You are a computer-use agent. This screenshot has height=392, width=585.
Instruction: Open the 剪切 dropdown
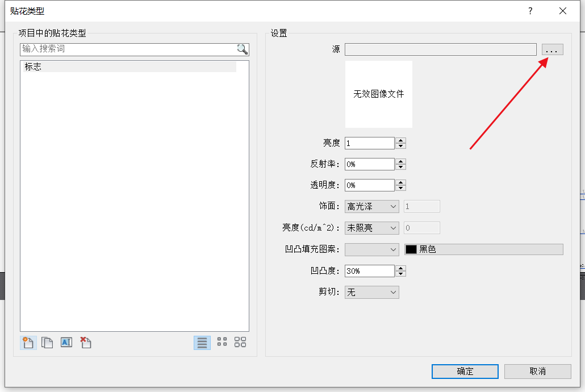(371, 293)
